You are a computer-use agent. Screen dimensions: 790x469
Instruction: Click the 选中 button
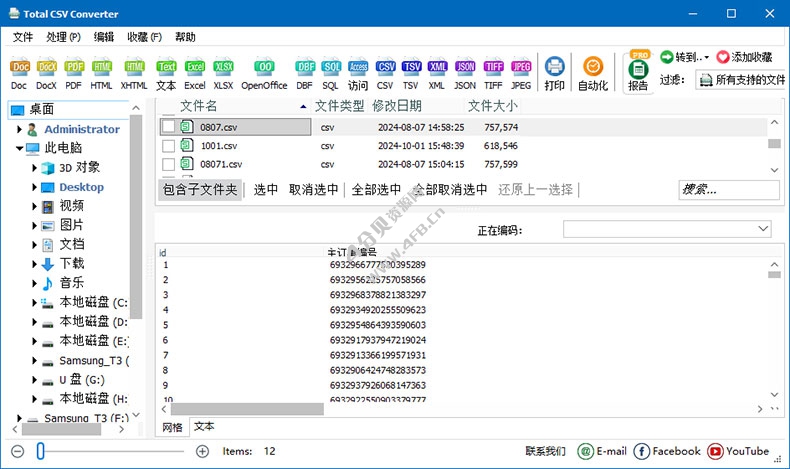(x=266, y=189)
